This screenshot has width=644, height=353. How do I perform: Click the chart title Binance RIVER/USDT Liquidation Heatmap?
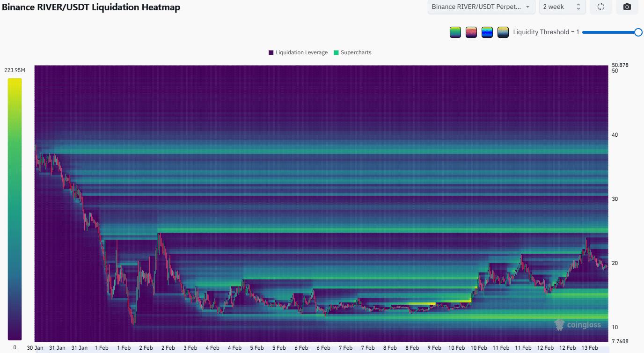92,7
